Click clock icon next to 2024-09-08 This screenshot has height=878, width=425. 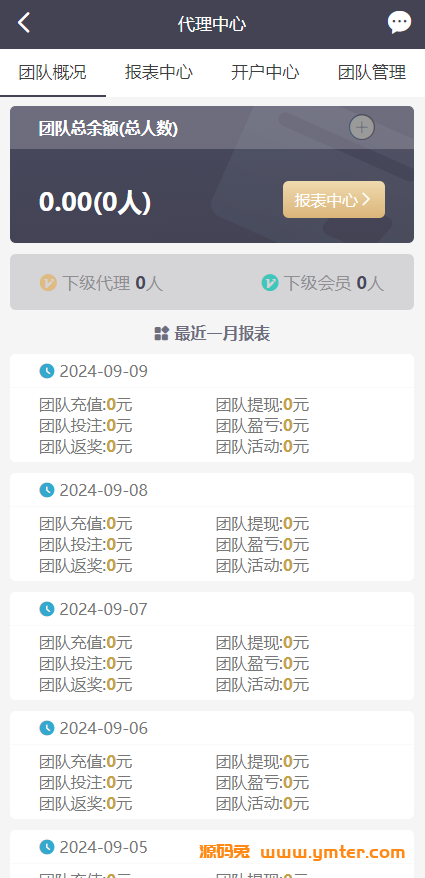tap(47, 490)
